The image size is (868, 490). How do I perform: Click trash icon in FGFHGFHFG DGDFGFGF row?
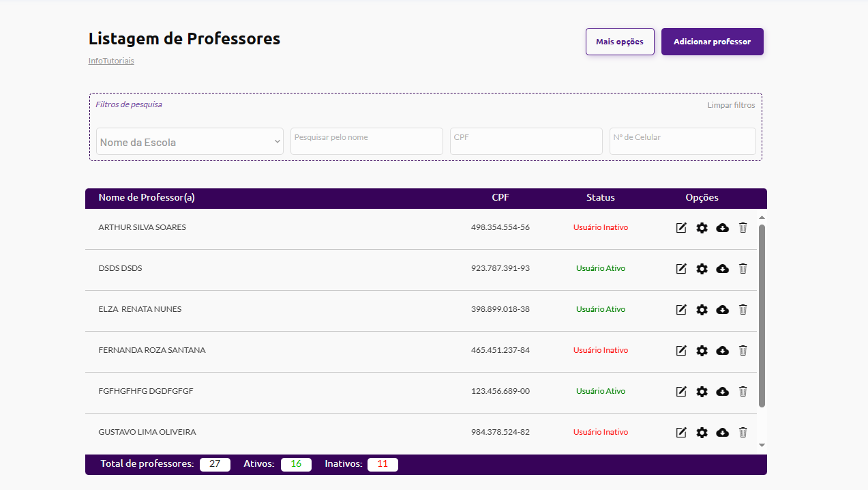[743, 391]
